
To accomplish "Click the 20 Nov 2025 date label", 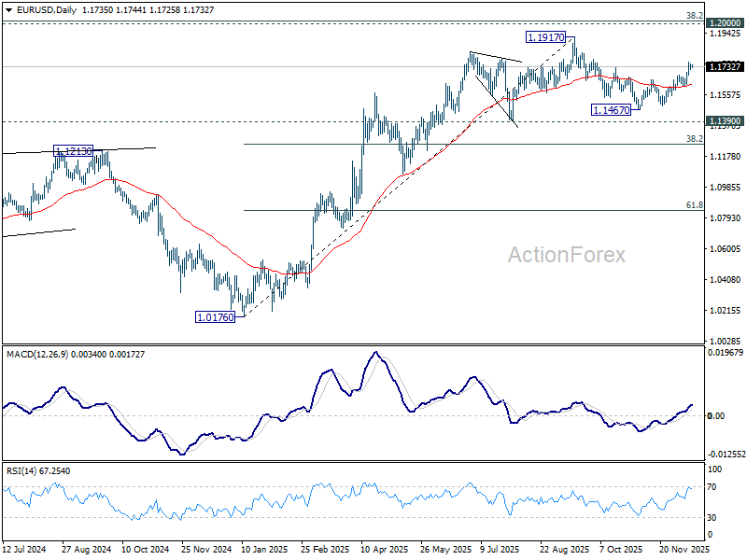I will pyautogui.click(x=684, y=550).
